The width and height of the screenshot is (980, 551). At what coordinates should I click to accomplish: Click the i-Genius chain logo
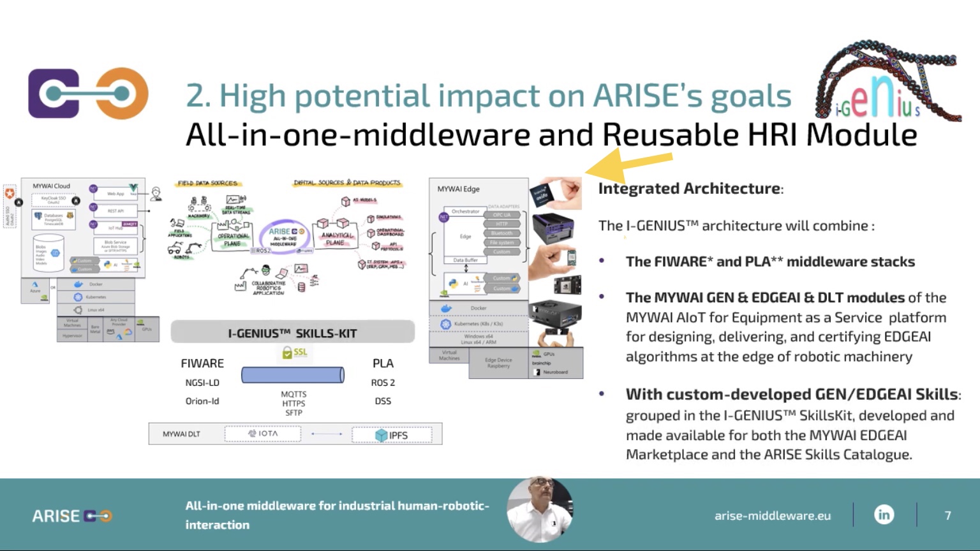[887, 82]
